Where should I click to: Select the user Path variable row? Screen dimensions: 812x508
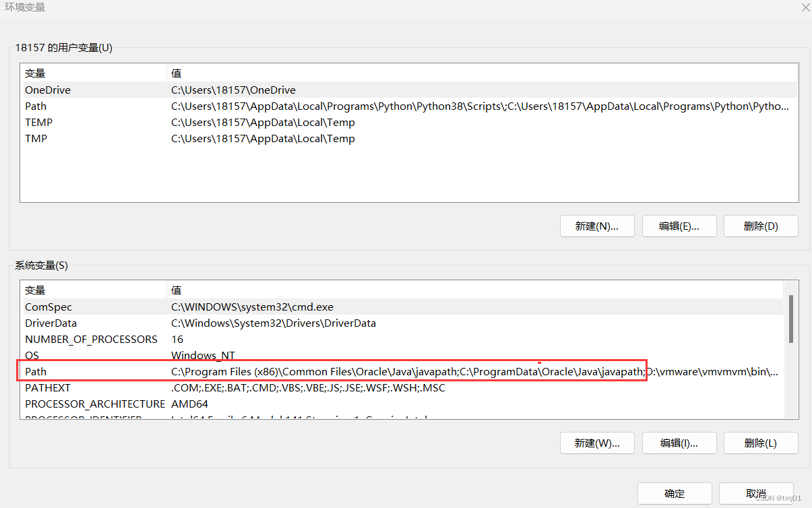[x=409, y=106]
